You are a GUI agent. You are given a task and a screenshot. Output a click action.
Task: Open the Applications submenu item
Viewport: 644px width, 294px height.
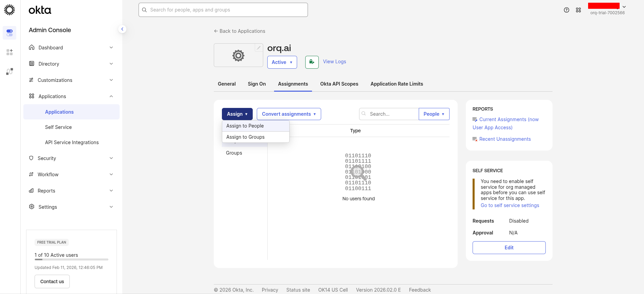click(x=71, y=112)
